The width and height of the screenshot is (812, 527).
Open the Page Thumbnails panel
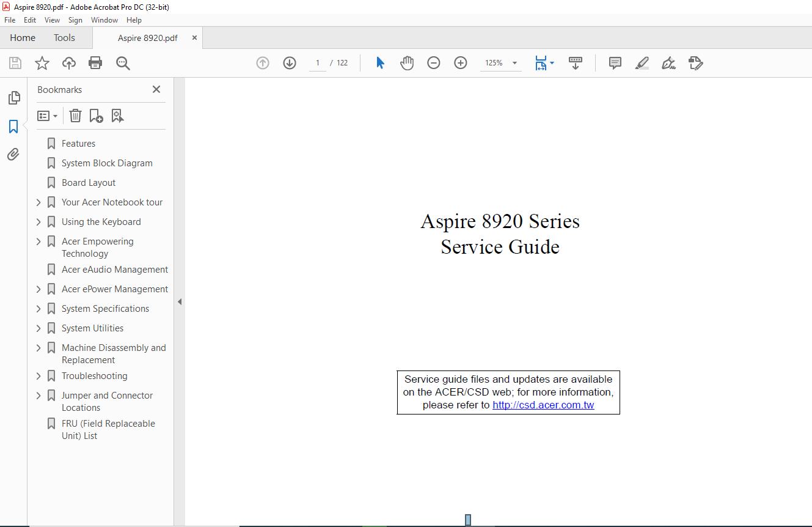(13, 98)
